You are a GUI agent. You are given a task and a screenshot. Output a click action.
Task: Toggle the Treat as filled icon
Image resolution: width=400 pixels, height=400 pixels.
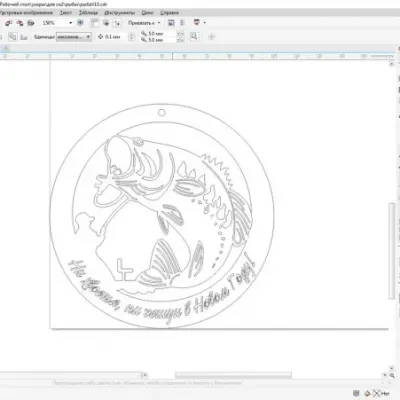pos(194,37)
